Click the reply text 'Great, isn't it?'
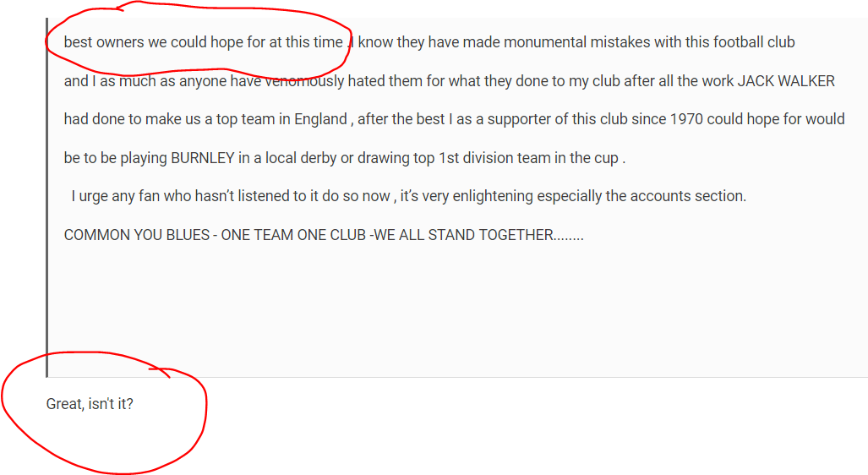 coord(90,404)
